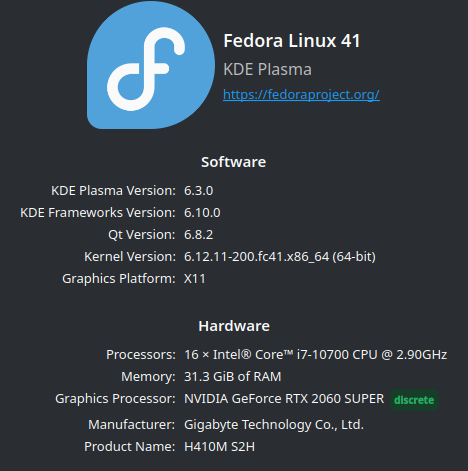468x471 pixels.
Task: Click the NVIDIA GeForce RTX 2060 SUPER text
Action: [284, 399]
